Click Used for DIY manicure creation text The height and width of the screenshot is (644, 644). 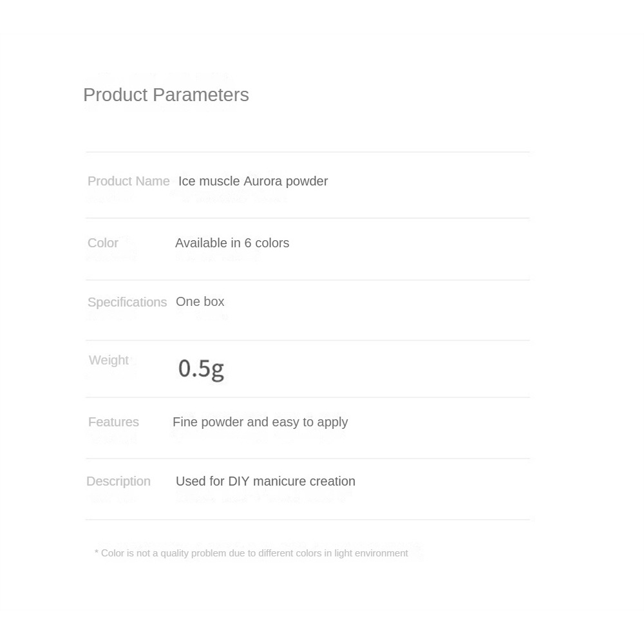tap(265, 482)
